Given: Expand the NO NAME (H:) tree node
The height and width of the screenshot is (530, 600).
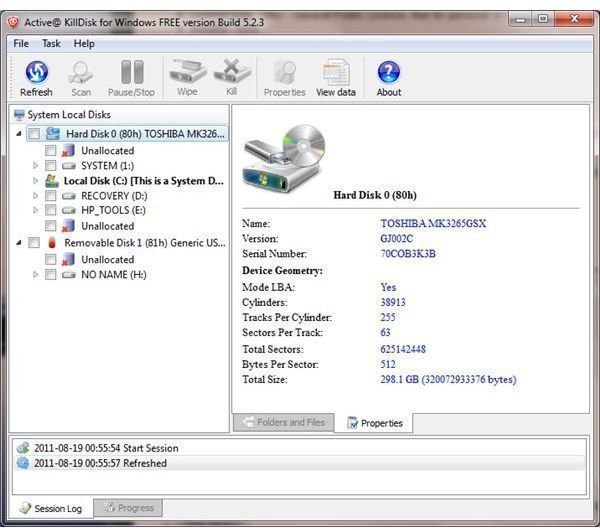Looking at the screenshot, I should 35,274.
